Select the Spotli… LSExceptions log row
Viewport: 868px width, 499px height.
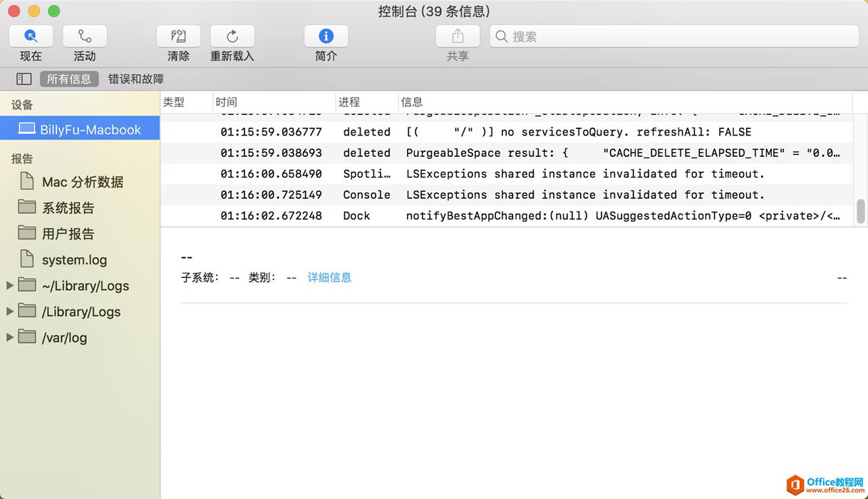[x=507, y=173]
